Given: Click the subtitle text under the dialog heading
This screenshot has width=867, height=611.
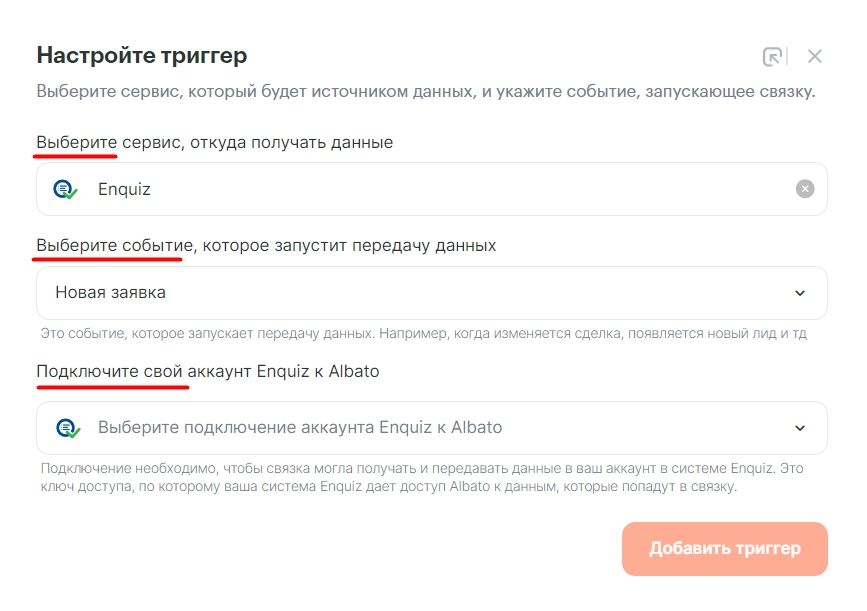Looking at the screenshot, I should pos(426,92).
